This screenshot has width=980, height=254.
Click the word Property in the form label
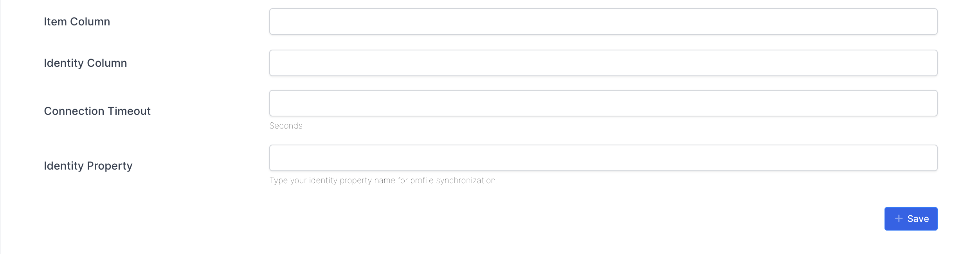pyautogui.click(x=110, y=166)
